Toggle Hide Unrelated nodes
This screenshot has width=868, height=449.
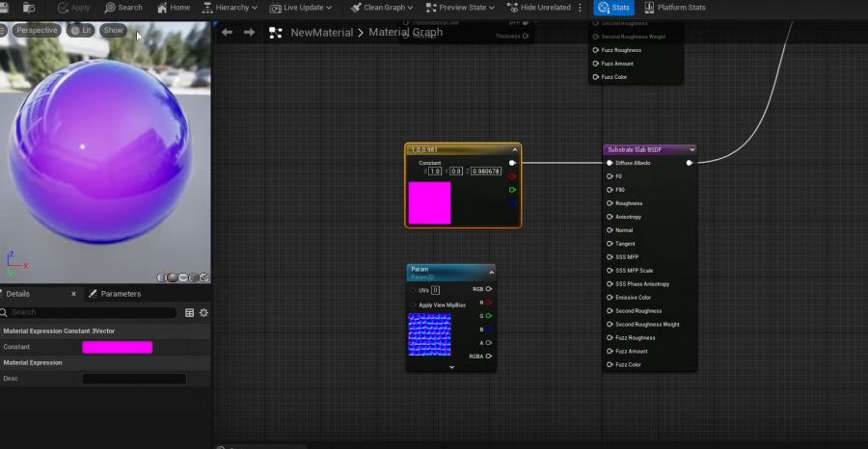point(538,8)
